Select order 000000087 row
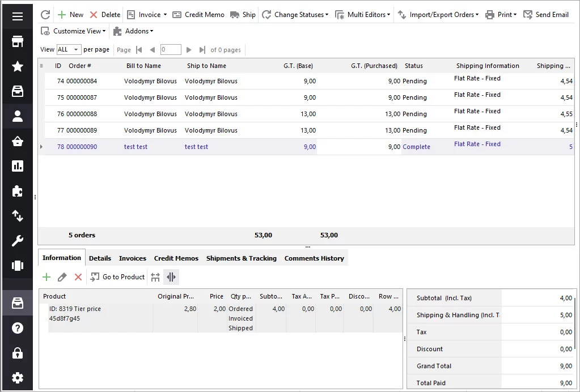Viewport: 580px width, 392px height. tap(309, 97)
